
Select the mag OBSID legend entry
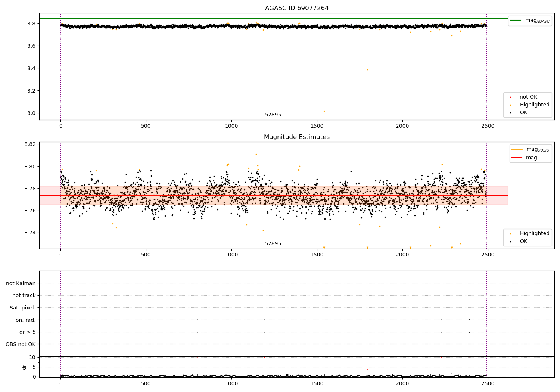pyautogui.click(x=530, y=149)
